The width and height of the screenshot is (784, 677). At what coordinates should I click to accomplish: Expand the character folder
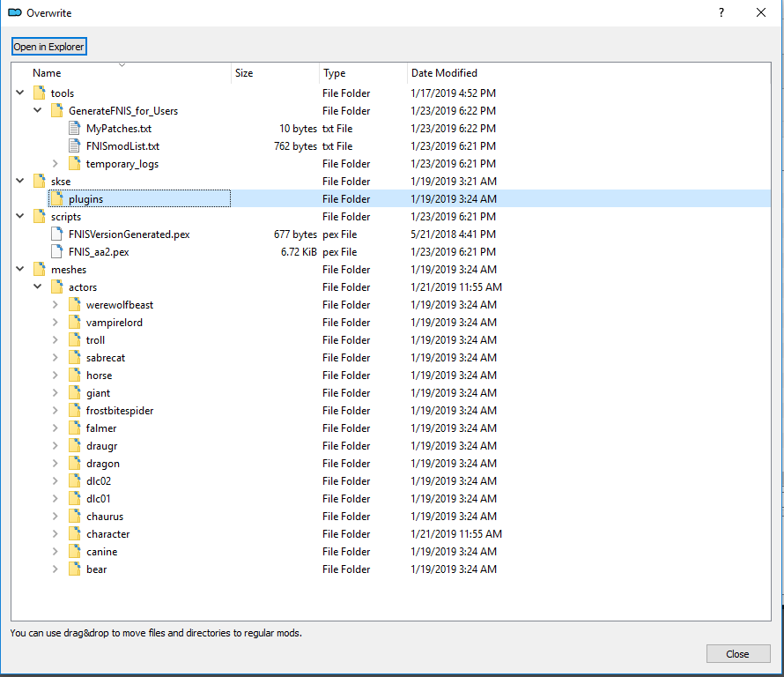[55, 533]
